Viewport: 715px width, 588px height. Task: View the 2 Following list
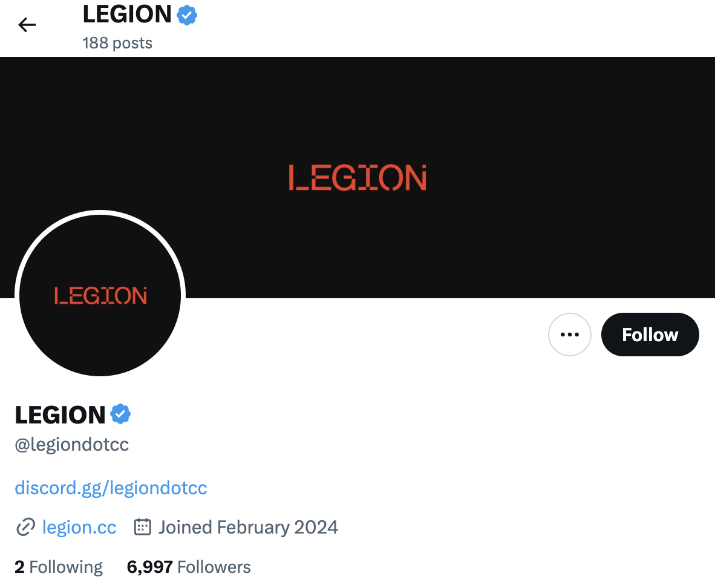point(59,567)
